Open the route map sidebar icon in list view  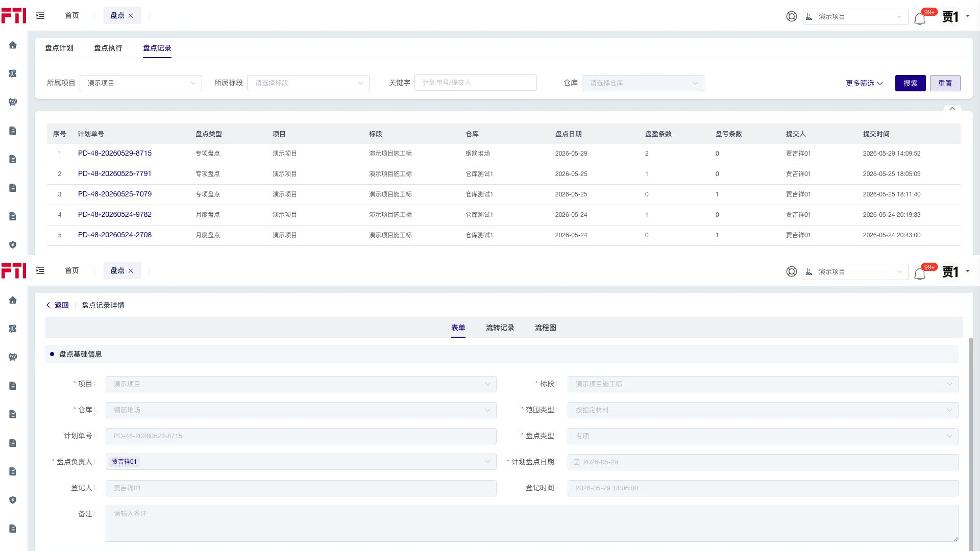click(13, 73)
